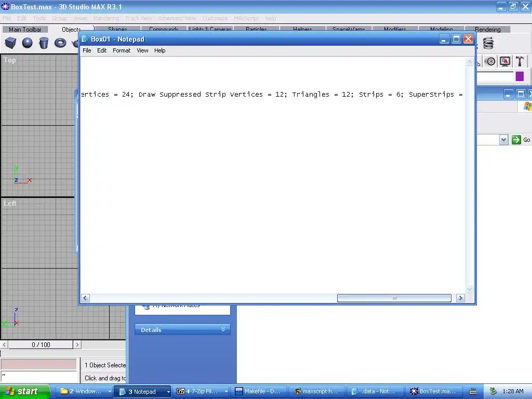Switch to BoxTest.max taskbar button

click(x=434, y=392)
